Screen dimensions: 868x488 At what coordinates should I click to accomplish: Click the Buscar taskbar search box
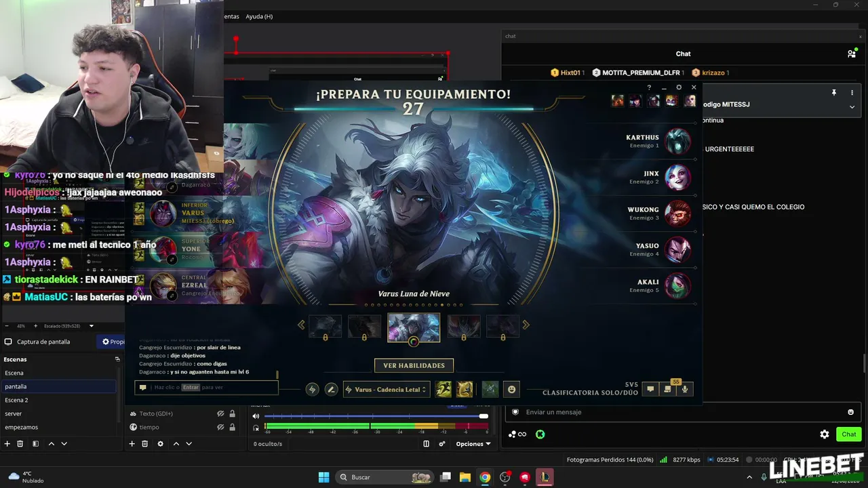385,477
